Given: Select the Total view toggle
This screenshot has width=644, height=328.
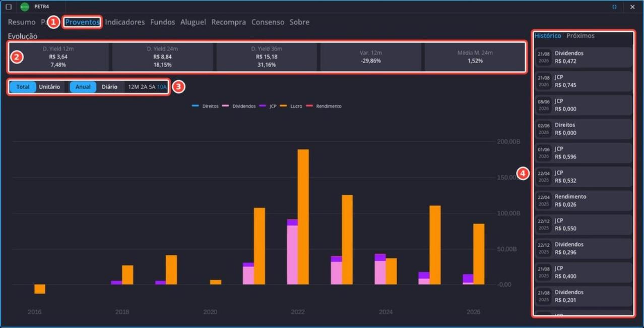Looking at the screenshot, I should tap(23, 87).
